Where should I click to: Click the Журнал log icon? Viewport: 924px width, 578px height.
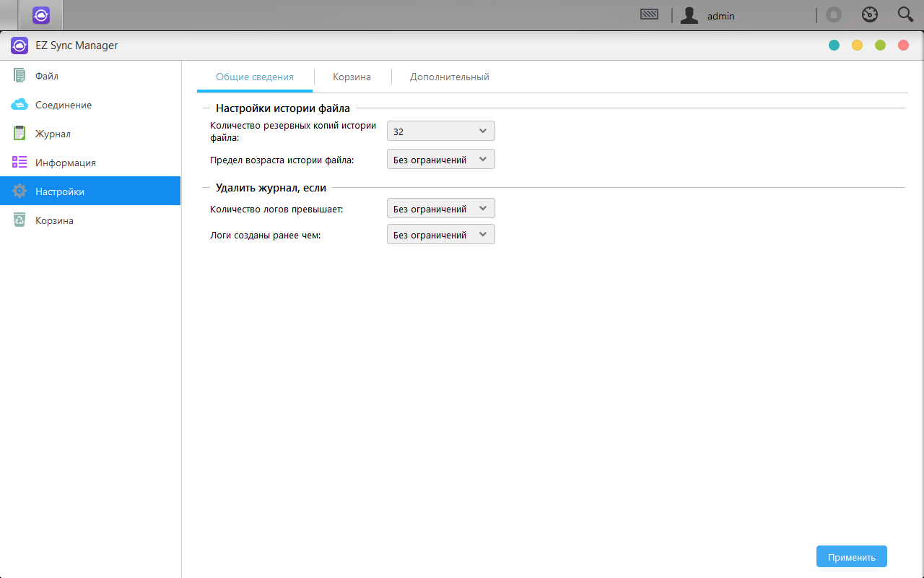pyautogui.click(x=19, y=134)
